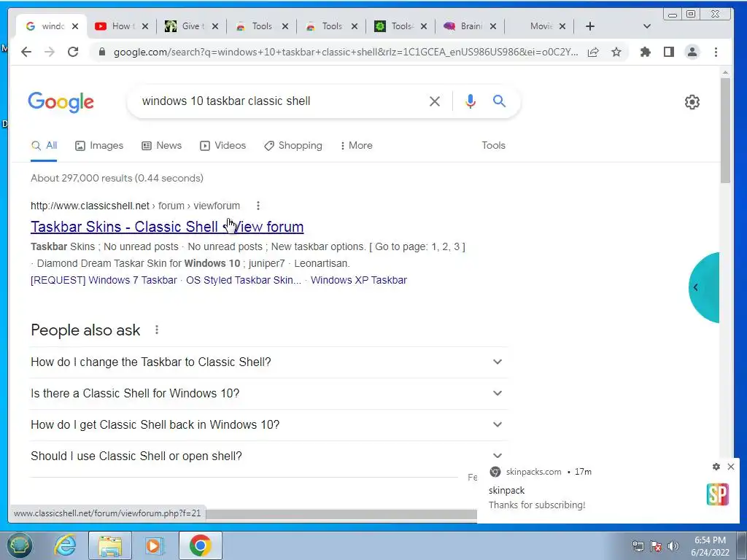Open the volume speaker tray icon
The image size is (747, 560).
pos(673,546)
